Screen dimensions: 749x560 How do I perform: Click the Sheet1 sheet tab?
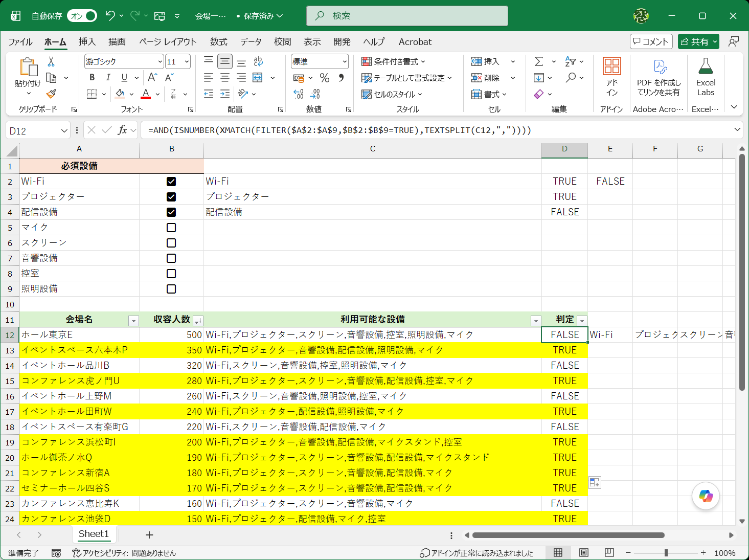(94, 534)
